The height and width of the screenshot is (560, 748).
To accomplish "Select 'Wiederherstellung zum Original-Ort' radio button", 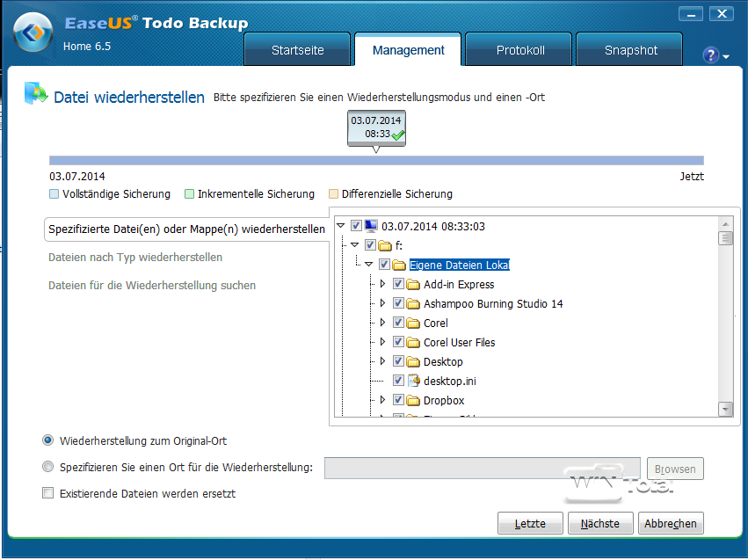I will [48, 440].
